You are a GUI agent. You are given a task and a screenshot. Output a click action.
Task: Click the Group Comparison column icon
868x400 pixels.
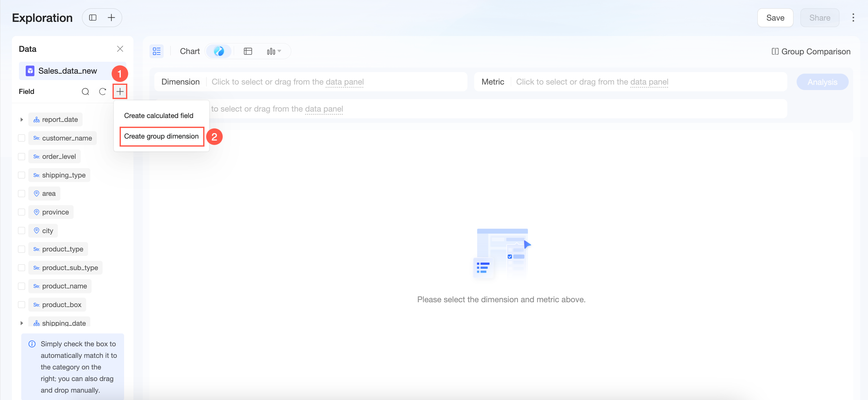(775, 51)
